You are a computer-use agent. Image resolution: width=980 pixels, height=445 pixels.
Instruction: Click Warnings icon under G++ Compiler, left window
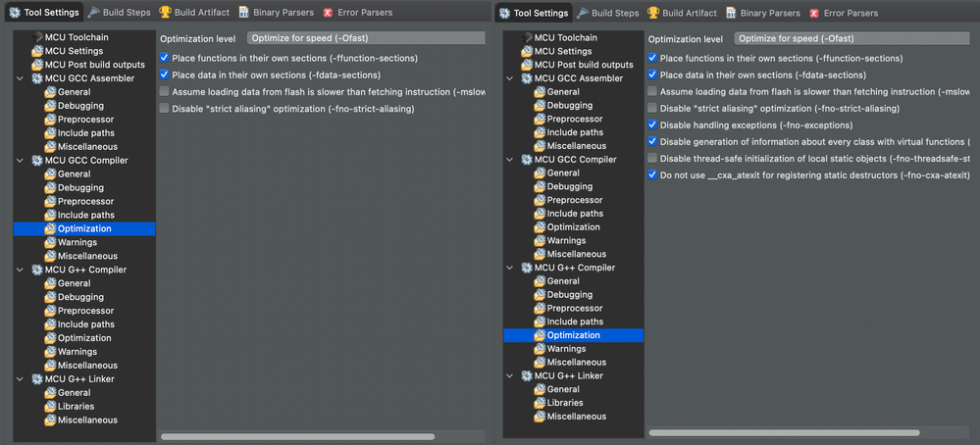[x=50, y=352]
